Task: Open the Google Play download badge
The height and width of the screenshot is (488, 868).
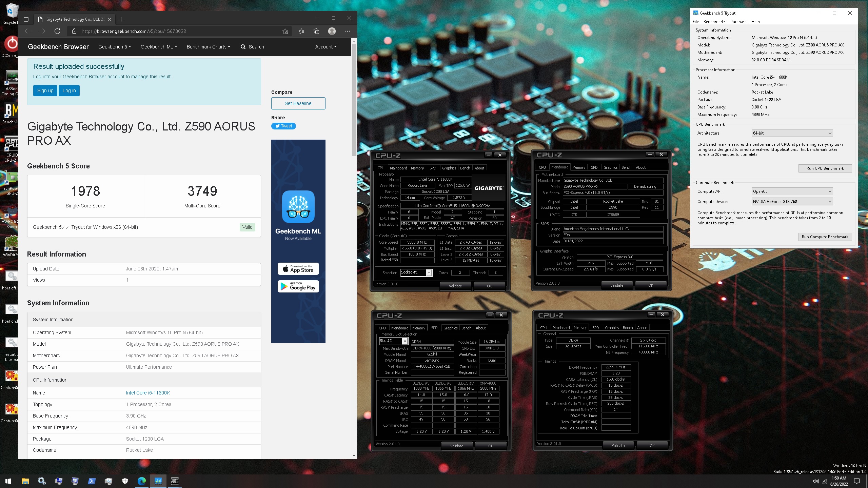Action: point(298,286)
